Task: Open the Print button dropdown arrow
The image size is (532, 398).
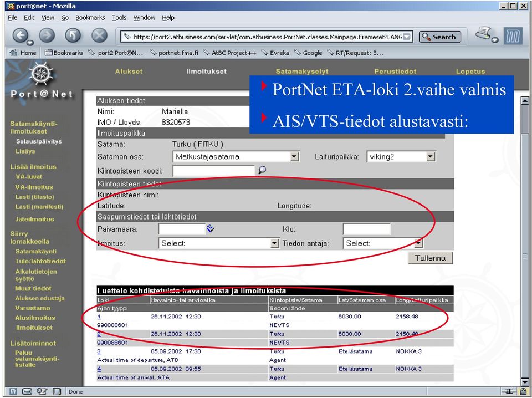Action: coord(495,40)
